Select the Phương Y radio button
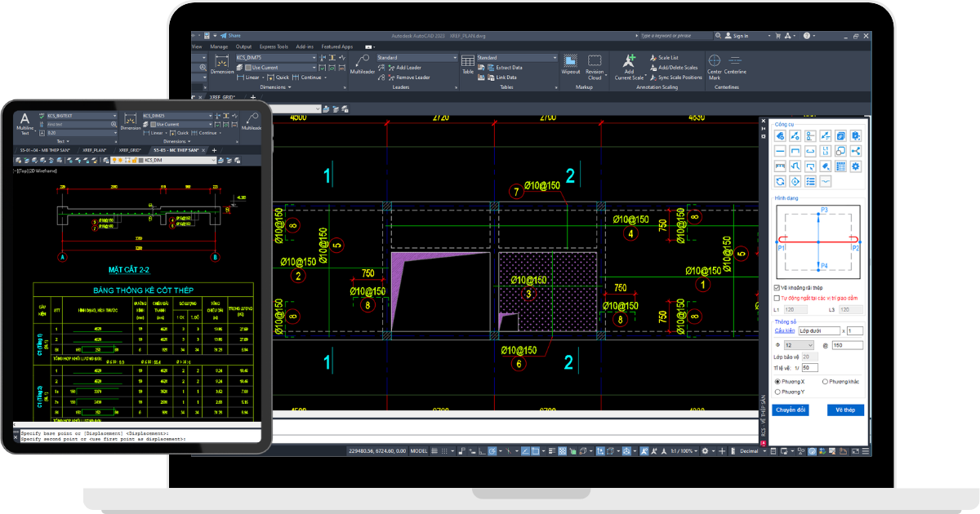 pyautogui.click(x=777, y=392)
